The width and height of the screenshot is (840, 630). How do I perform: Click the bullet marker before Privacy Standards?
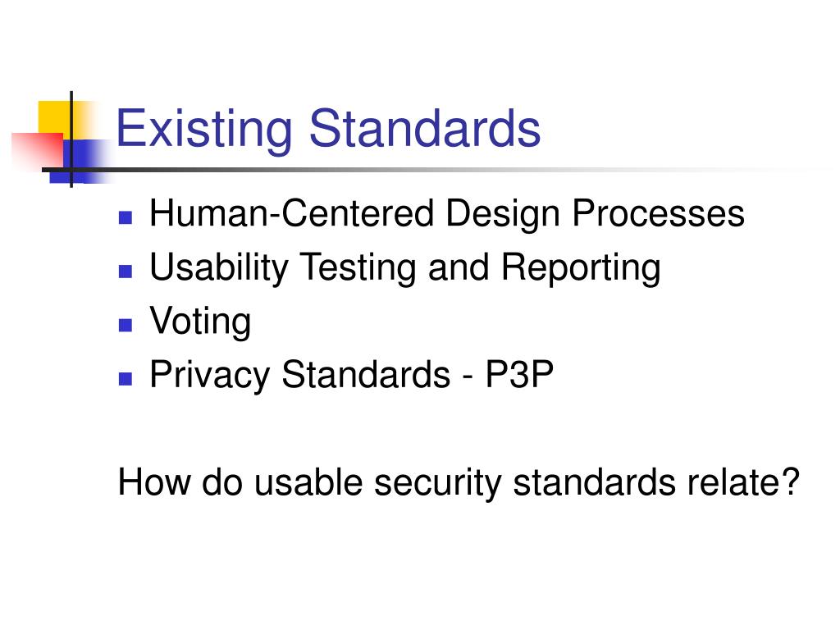tap(126, 379)
